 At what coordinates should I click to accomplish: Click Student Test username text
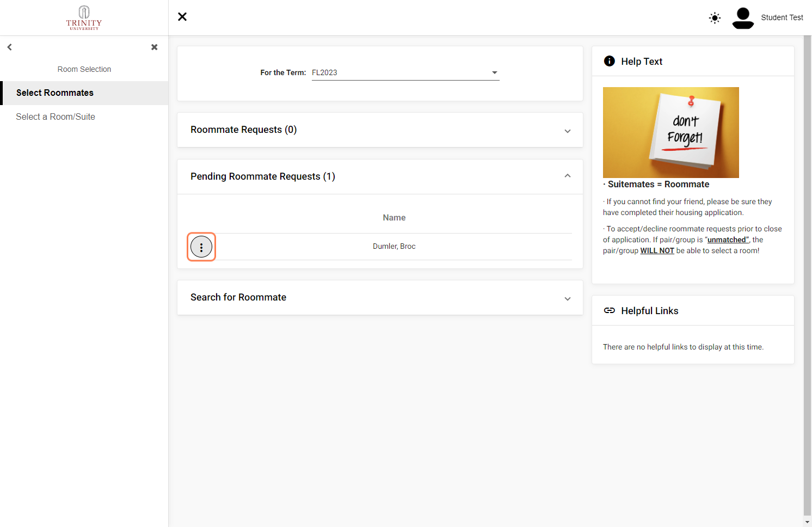pos(782,17)
